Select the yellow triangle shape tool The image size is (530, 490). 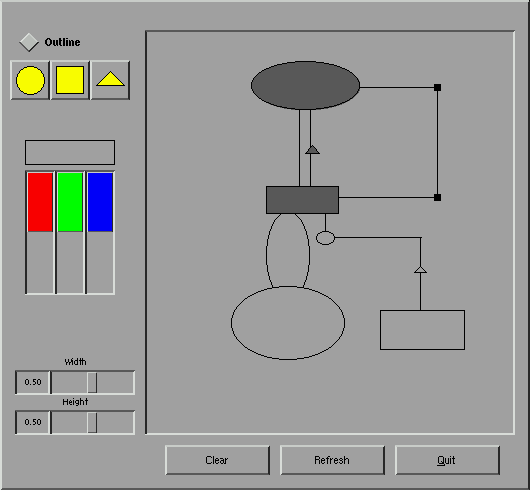[110, 80]
